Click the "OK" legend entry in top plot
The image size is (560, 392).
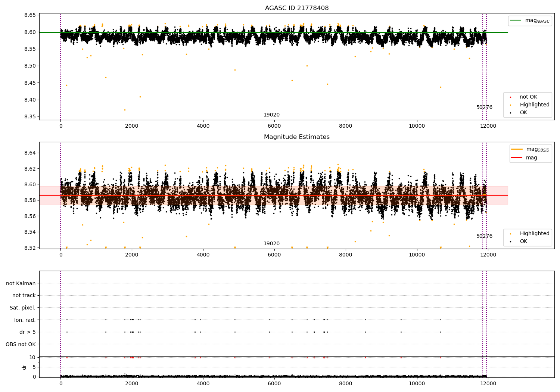tap(523, 113)
